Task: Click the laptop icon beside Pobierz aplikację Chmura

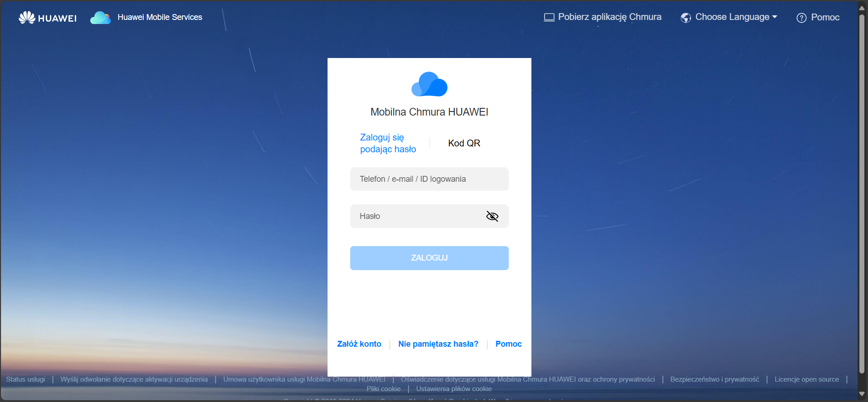Action: coord(549,17)
